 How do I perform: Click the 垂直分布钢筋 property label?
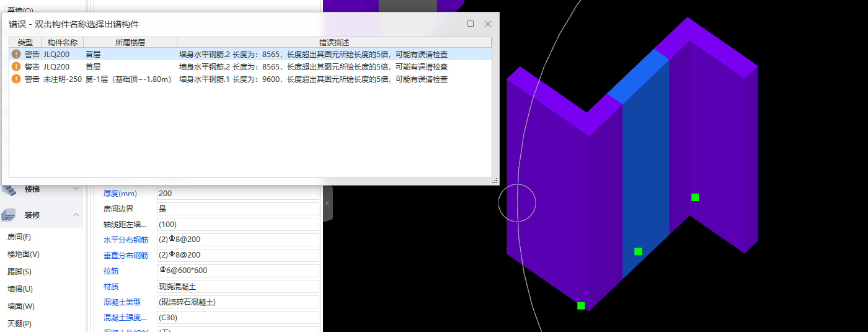coord(126,256)
